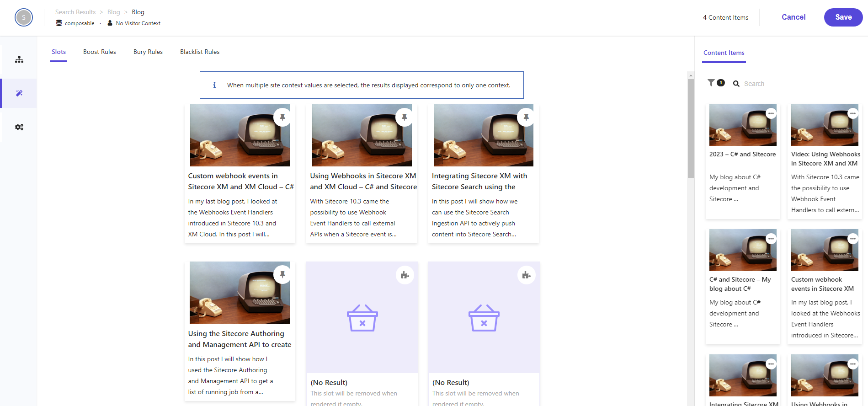
Task: Click the puzzle icon on first empty slot
Action: tap(405, 275)
